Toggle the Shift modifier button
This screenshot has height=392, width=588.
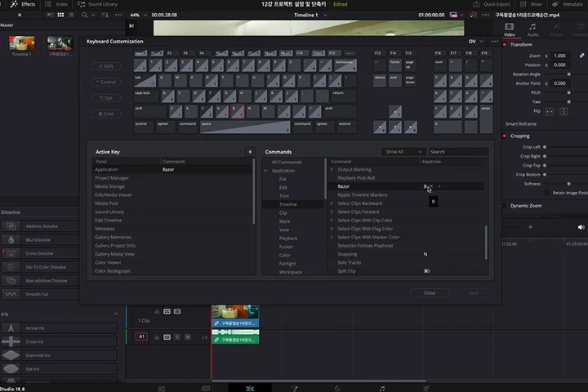coord(105,66)
